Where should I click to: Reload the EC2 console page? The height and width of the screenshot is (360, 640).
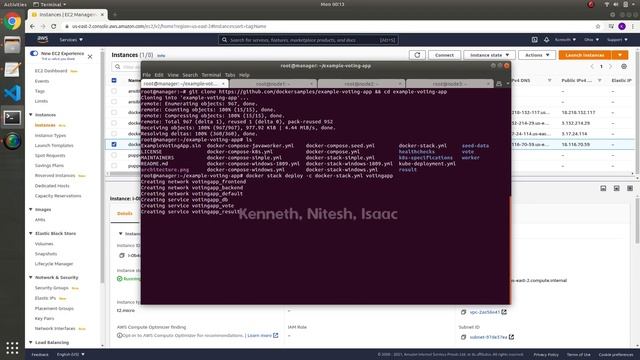pos(53,26)
